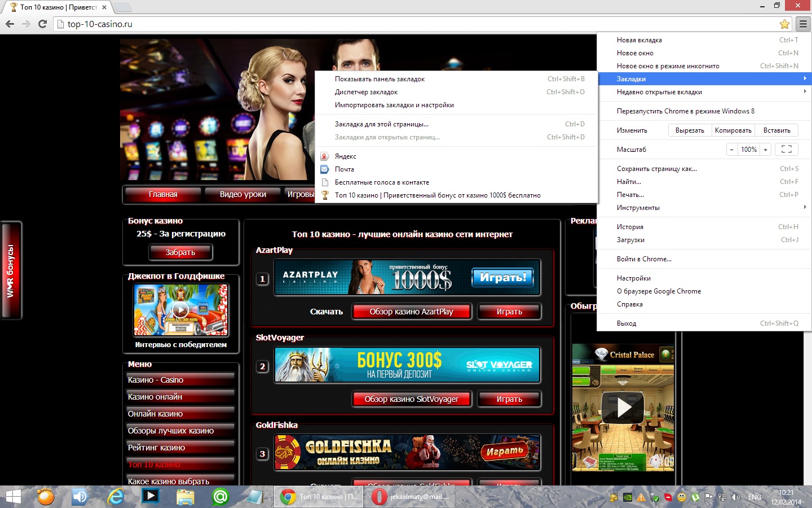This screenshot has width=812, height=508.
Task: Click the Забрать bonus button
Action: [x=180, y=252]
